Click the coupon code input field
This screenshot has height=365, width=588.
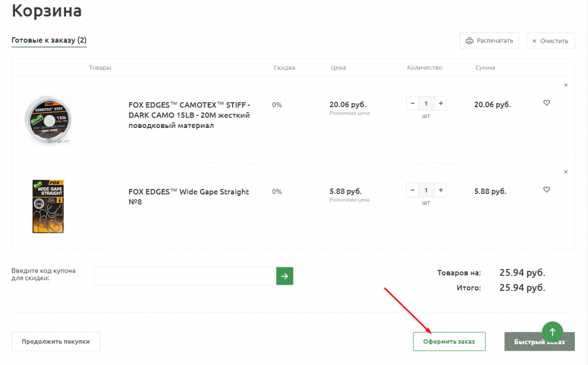[x=185, y=276]
